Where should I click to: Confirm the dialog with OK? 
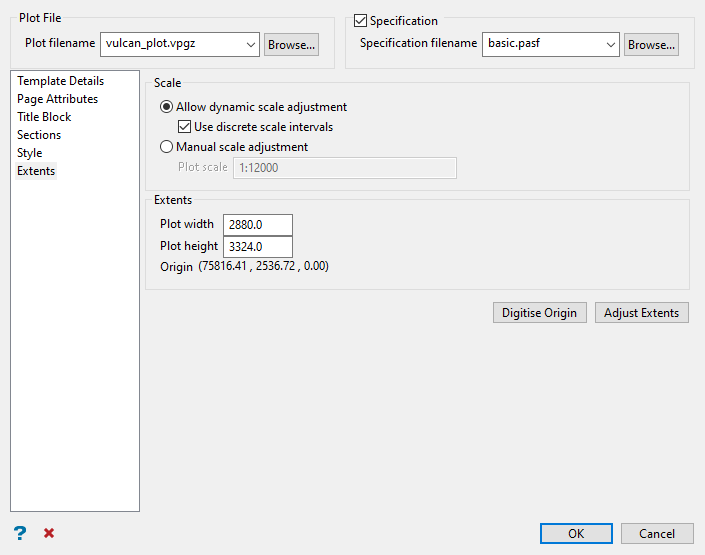pos(576,534)
